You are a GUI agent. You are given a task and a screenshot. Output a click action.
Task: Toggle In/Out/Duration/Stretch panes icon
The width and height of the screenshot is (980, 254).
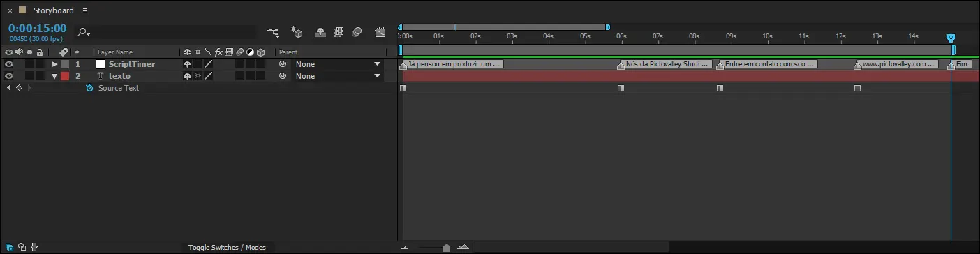coord(34,247)
